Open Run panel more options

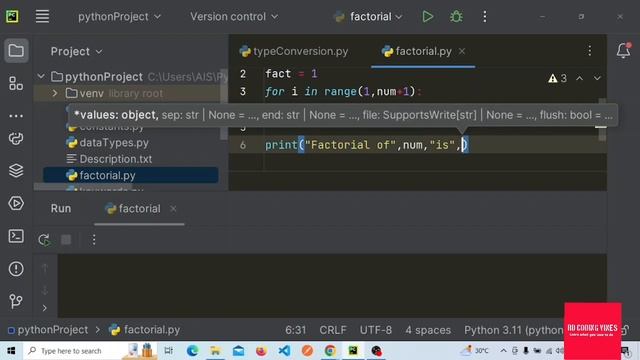pos(94,240)
